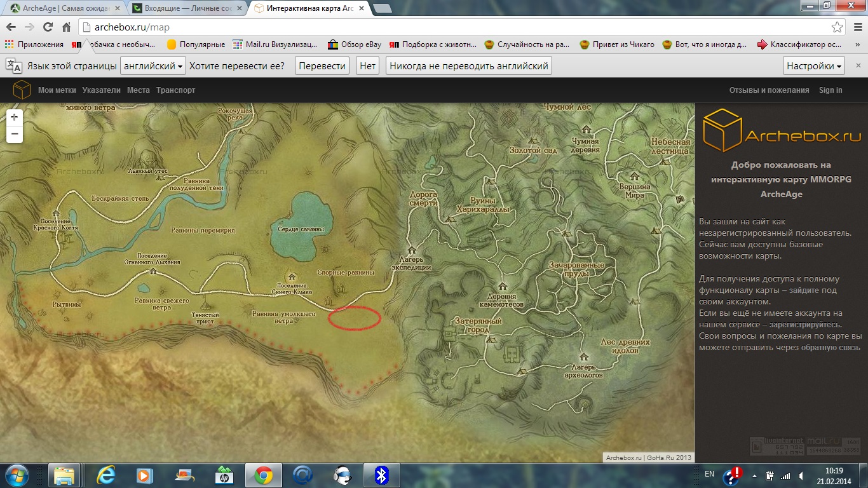This screenshot has height=488, width=868.
Task: Close the ArcheAge browser tab
Action: click(118, 8)
